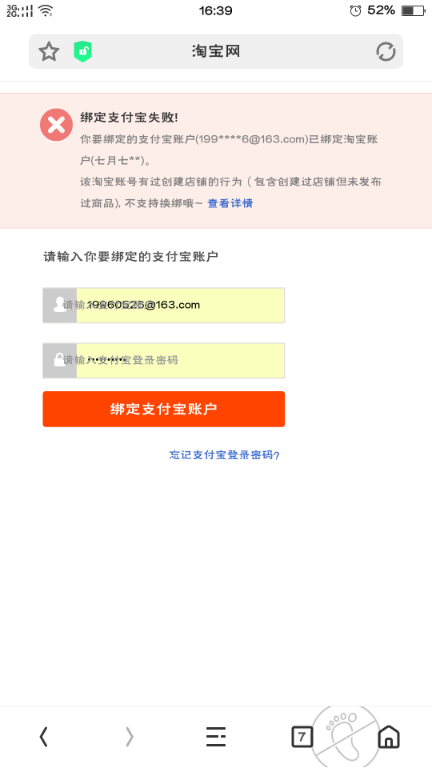This screenshot has width=432, height=768.
Task: Open the browser menu icon
Action: (216, 736)
